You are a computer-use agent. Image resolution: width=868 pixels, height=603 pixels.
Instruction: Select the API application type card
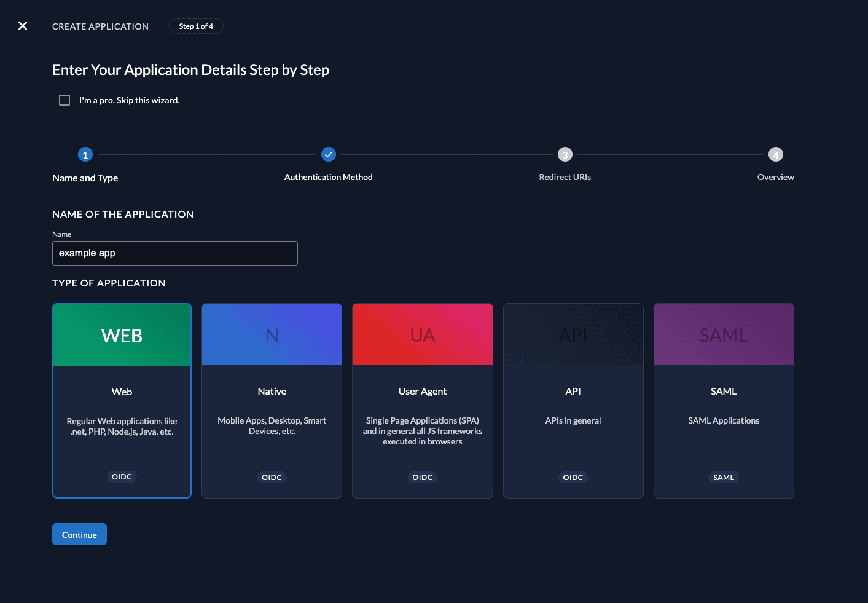[573, 400]
